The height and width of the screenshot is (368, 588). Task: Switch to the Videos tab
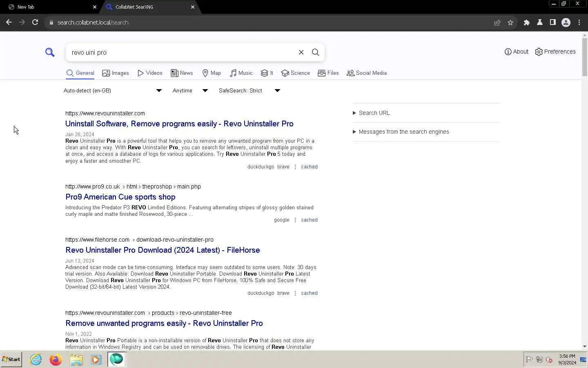click(150, 73)
